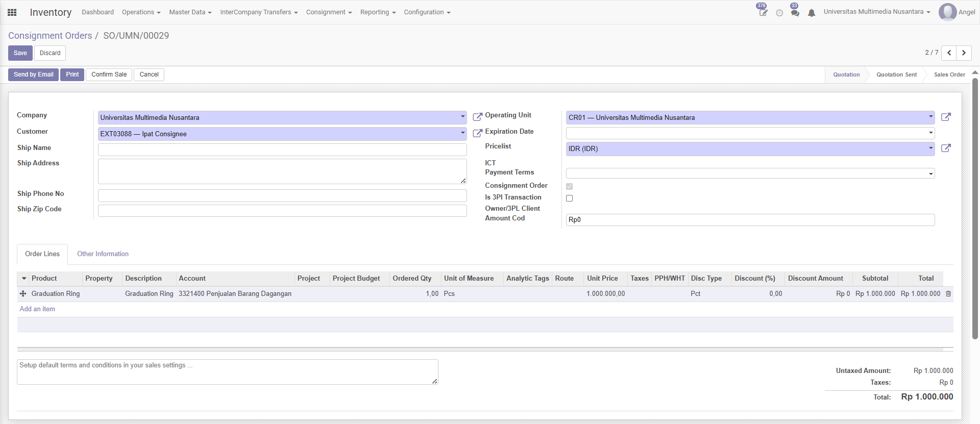Viewport: 980px width, 424px height.
Task: Go to next record arrow
Action: [x=964, y=53]
